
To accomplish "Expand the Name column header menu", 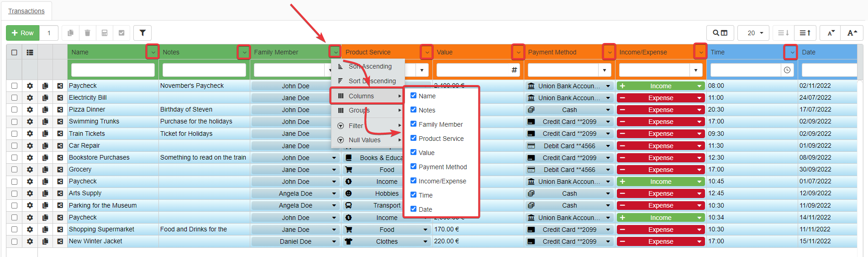I will tap(153, 52).
